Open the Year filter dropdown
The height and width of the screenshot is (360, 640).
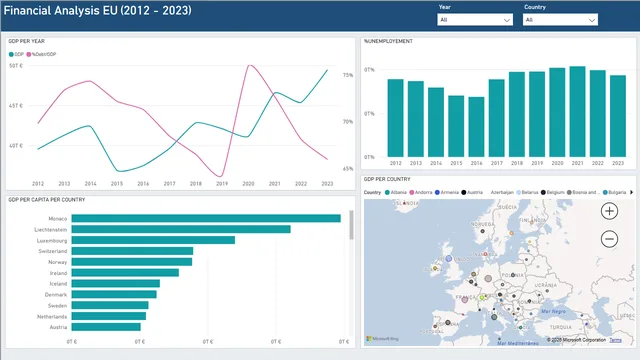pyautogui.click(x=475, y=20)
